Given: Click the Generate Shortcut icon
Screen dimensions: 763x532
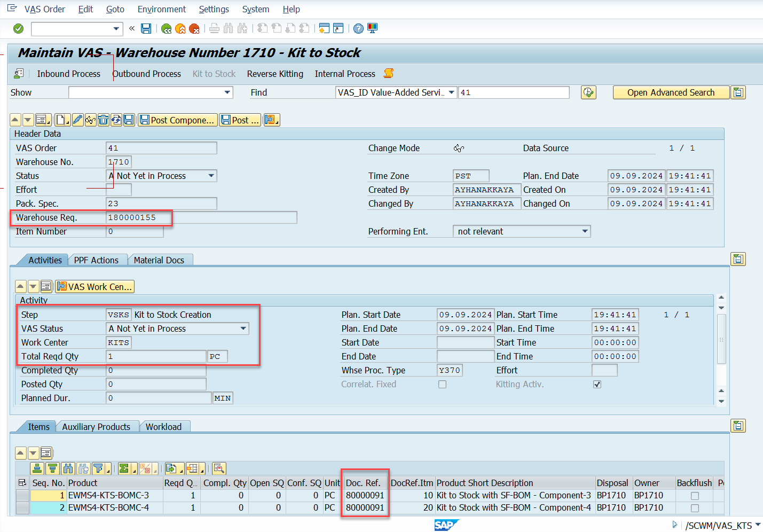Looking at the screenshot, I should point(338,28).
